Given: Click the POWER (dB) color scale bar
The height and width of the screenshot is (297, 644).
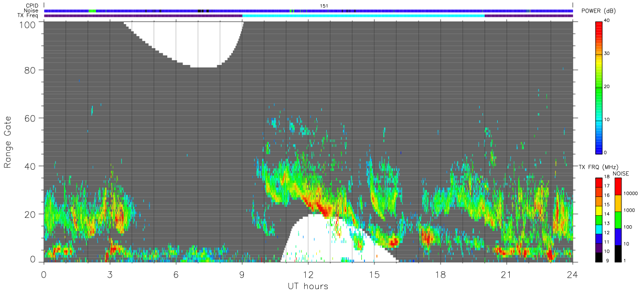Looking at the screenshot, I should click(598, 87).
